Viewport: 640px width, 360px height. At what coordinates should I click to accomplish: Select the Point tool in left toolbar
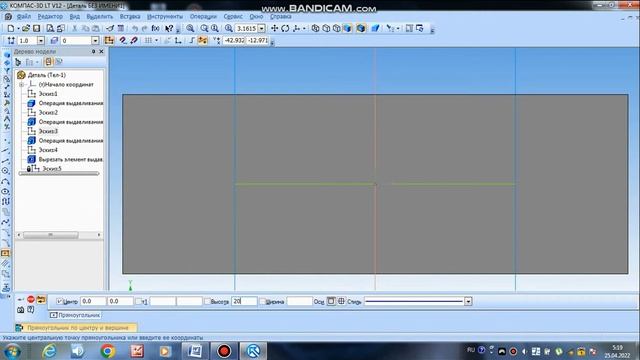6,141
